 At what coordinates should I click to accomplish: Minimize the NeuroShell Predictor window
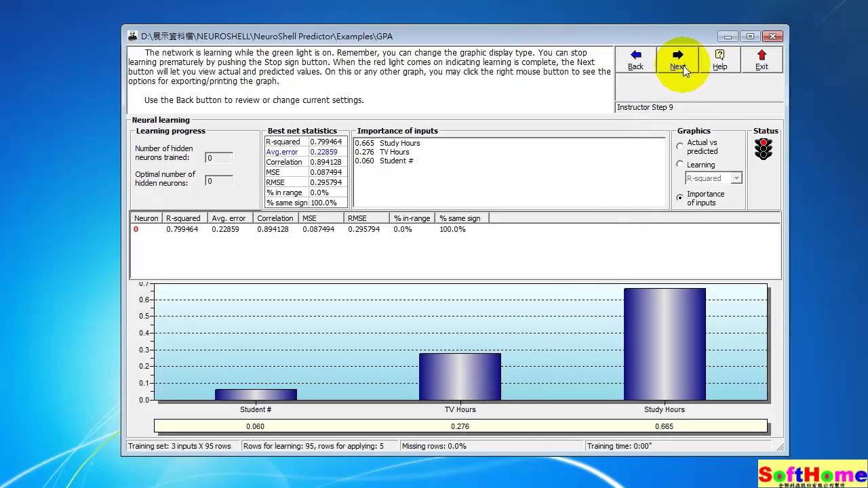click(x=728, y=37)
